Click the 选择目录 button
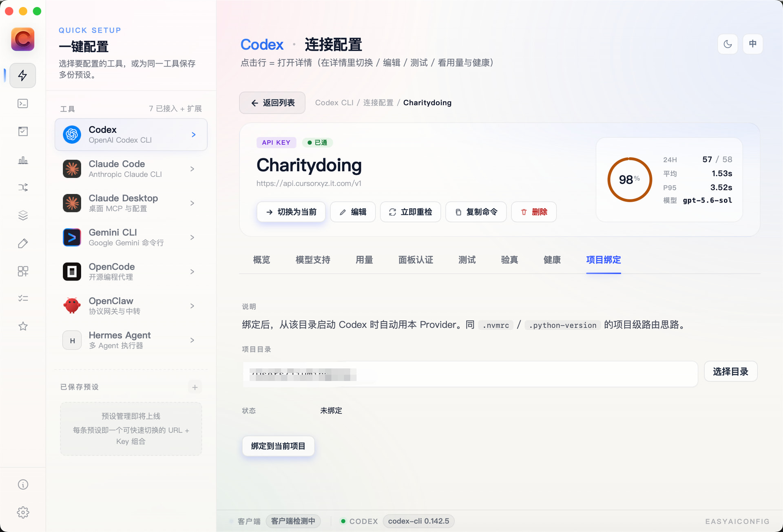This screenshot has height=532, width=783. pyautogui.click(x=731, y=372)
